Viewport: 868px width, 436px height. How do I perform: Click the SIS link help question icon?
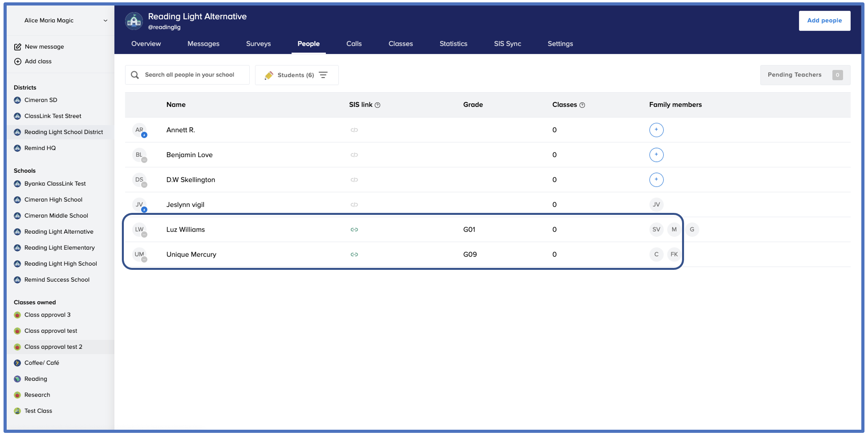[x=377, y=105]
